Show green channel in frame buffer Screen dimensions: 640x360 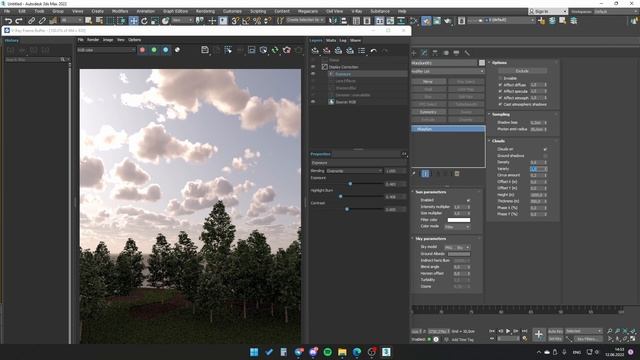tap(154, 50)
